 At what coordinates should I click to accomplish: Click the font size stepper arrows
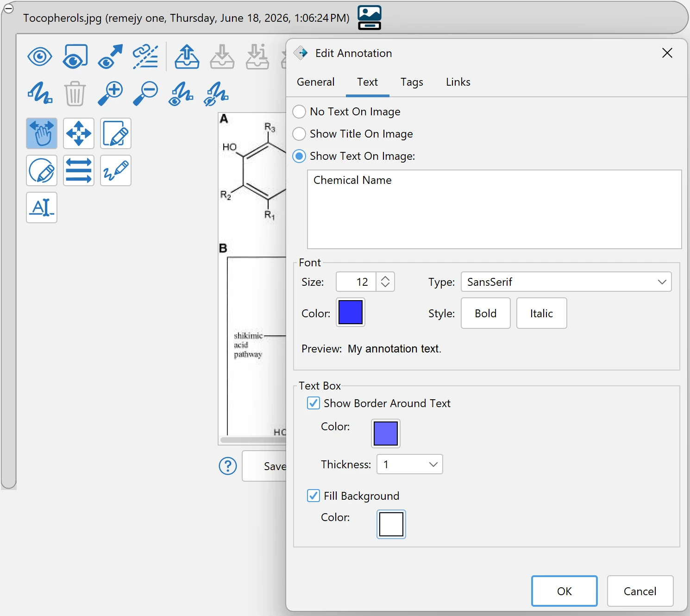(385, 282)
